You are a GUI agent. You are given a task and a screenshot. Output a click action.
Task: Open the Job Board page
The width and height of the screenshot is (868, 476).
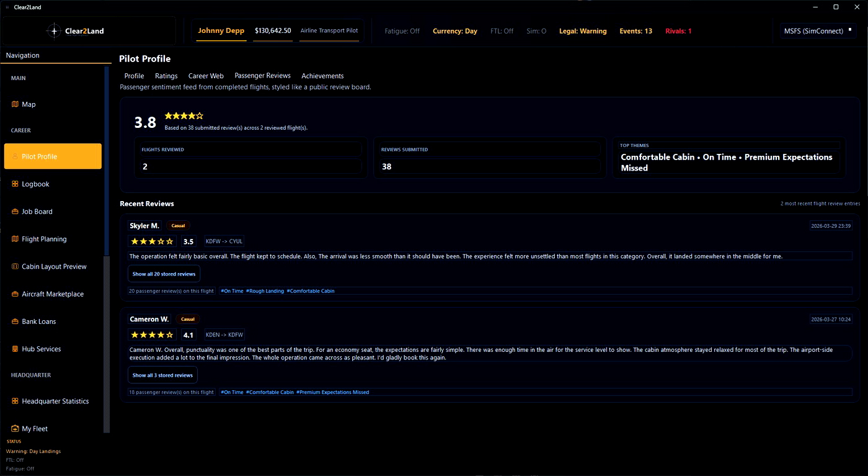53,212
